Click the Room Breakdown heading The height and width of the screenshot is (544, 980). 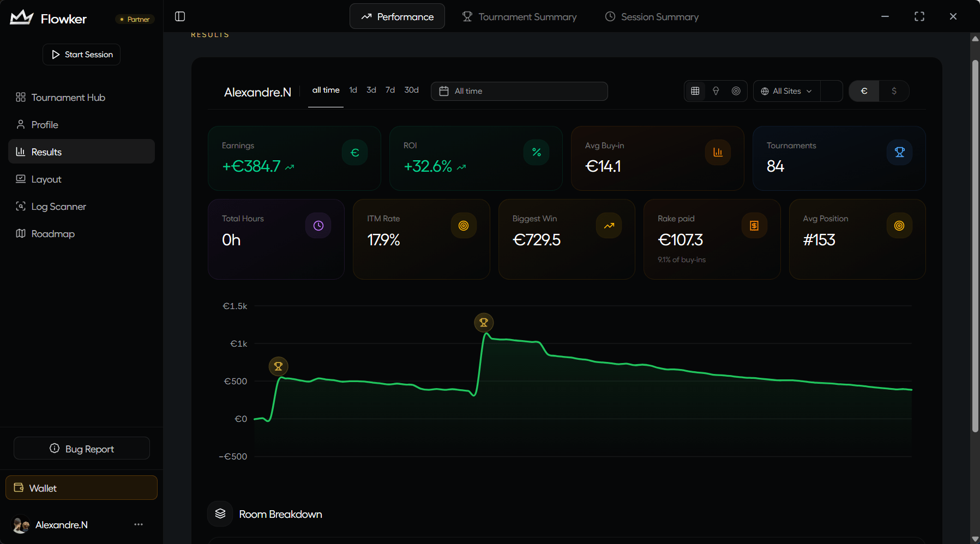pos(280,514)
